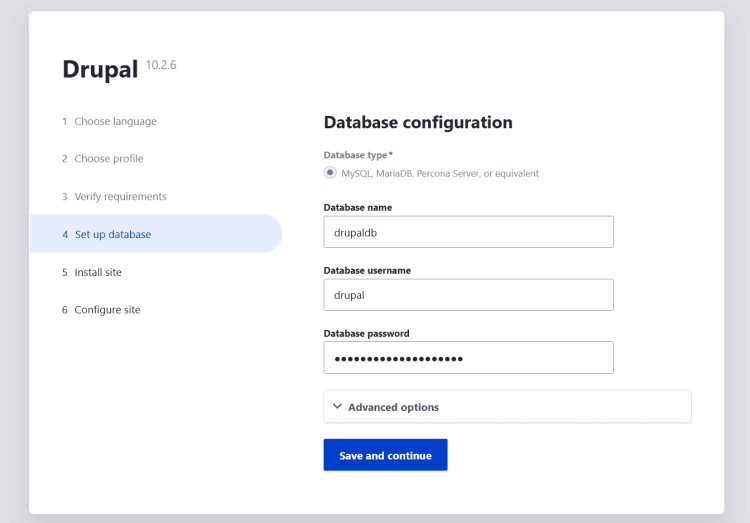Click the Save and continue button
The height and width of the screenshot is (523, 750).
coord(386,455)
